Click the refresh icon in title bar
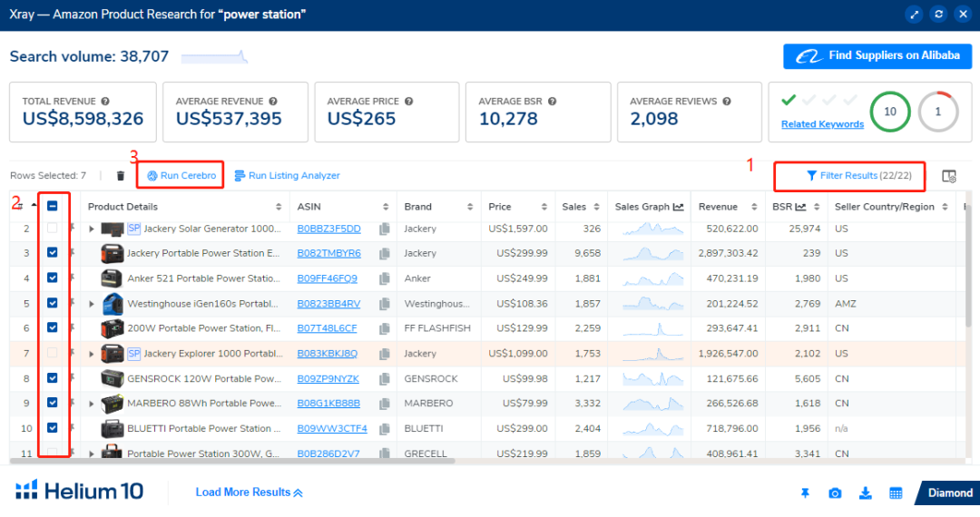 [x=939, y=15]
